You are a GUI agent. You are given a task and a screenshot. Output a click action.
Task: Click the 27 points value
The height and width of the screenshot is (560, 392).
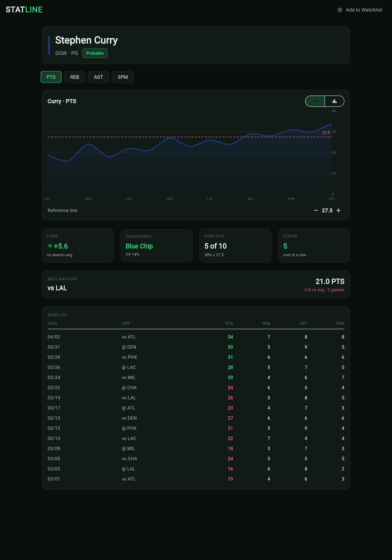tap(230, 418)
